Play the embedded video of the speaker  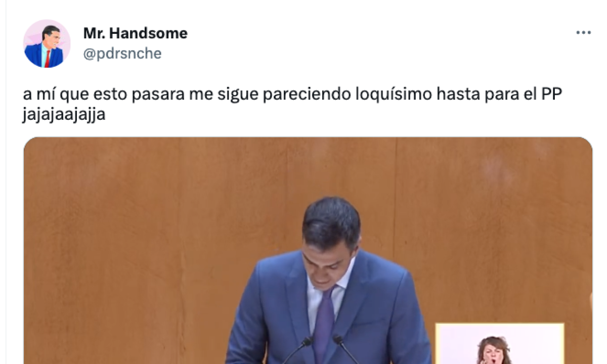pos(308,251)
